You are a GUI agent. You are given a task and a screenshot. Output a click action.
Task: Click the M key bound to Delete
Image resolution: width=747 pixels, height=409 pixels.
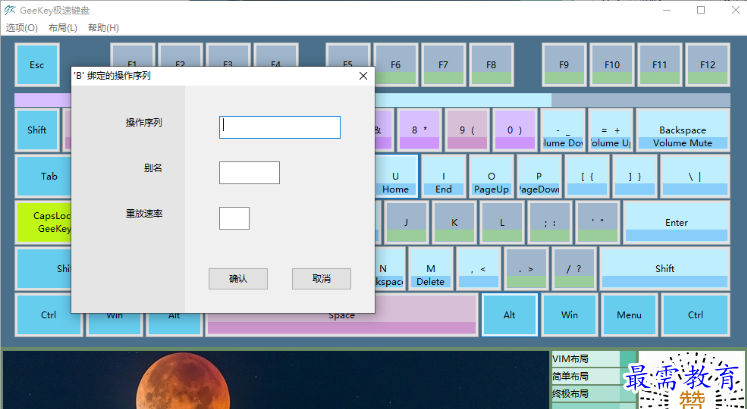431,269
